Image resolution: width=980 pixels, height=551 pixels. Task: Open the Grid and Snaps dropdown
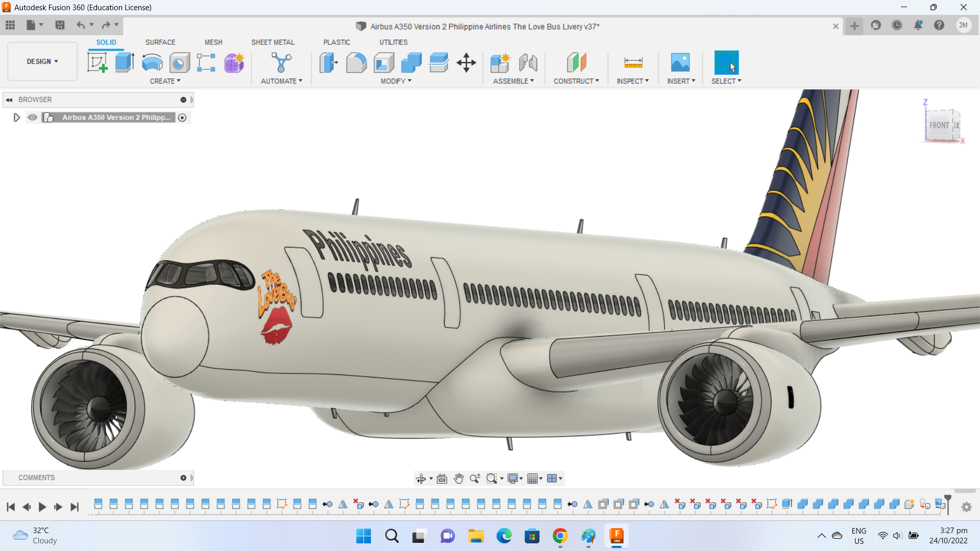click(535, 479)
